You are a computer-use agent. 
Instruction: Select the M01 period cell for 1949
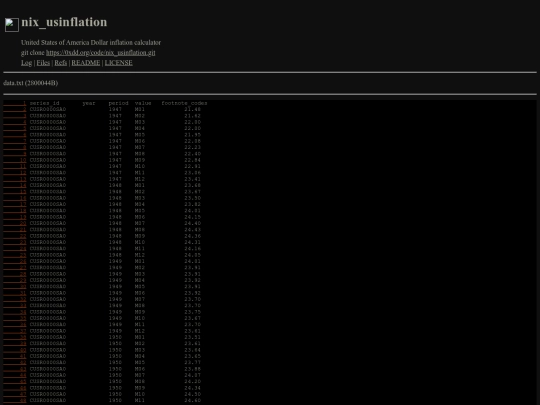click(140, 261)
